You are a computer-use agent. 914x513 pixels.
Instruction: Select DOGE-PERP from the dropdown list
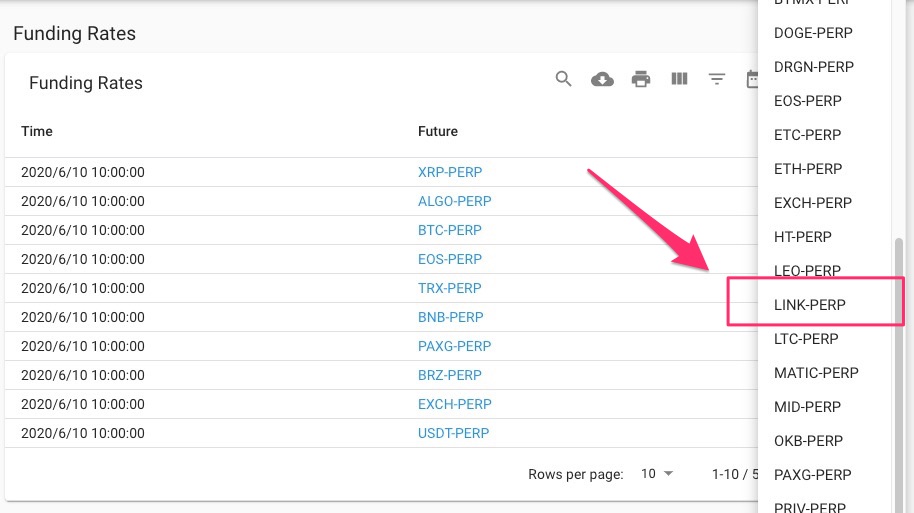pos(813,33)
